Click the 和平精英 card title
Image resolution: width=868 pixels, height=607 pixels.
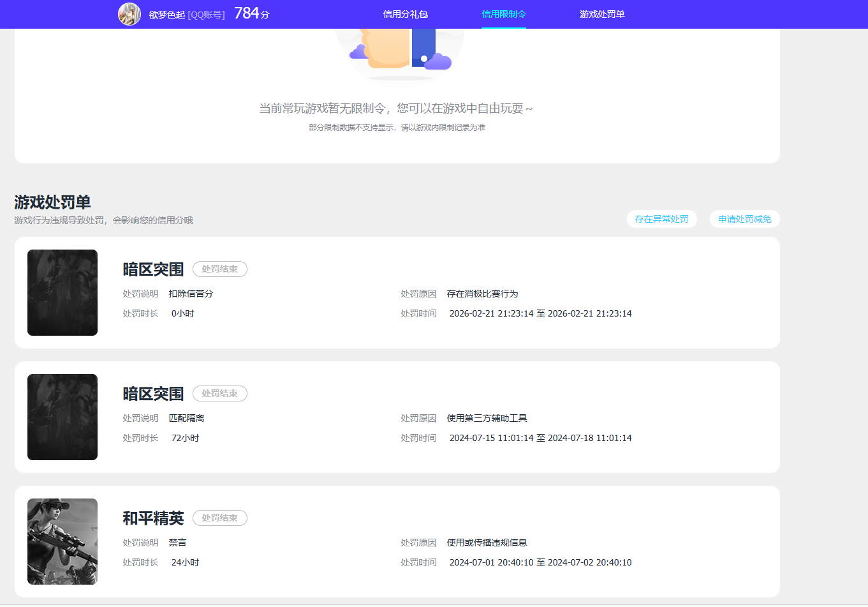[x=153, y=518]
